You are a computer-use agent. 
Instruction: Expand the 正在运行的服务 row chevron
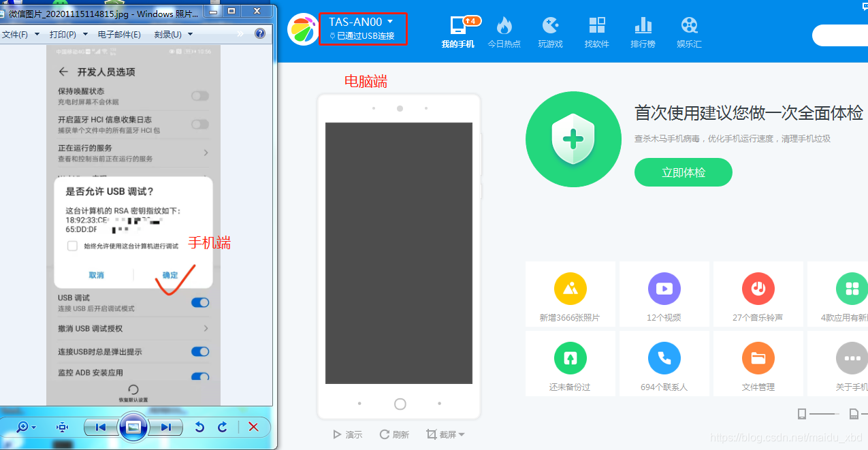point(206,152)
